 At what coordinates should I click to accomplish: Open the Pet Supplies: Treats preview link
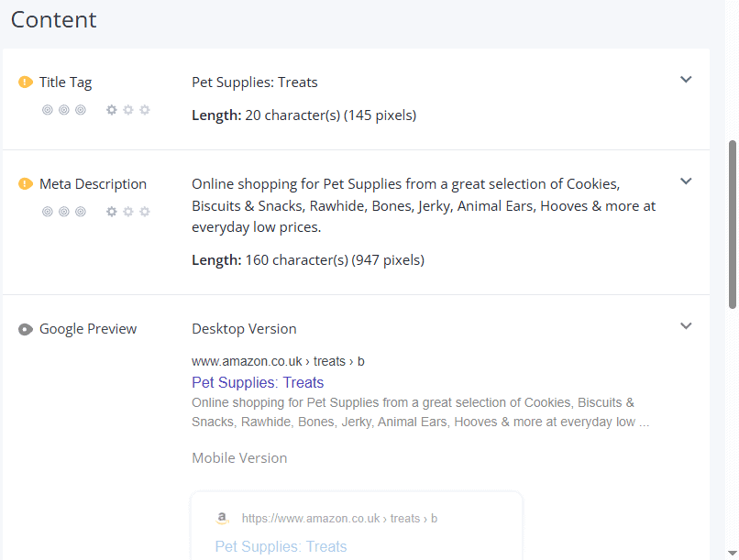[x=258, y=382]
